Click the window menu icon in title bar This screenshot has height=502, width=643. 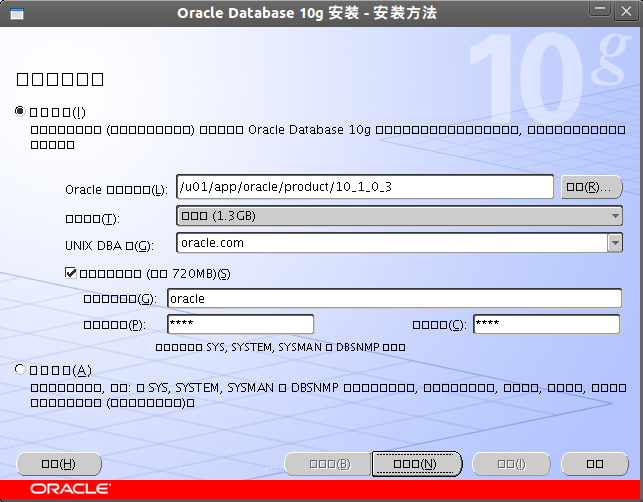pyautogui.click(x=17, y=14)
